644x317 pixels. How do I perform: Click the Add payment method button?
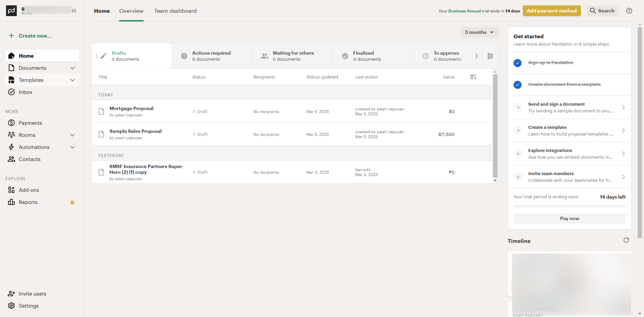(x=551, y=11)
